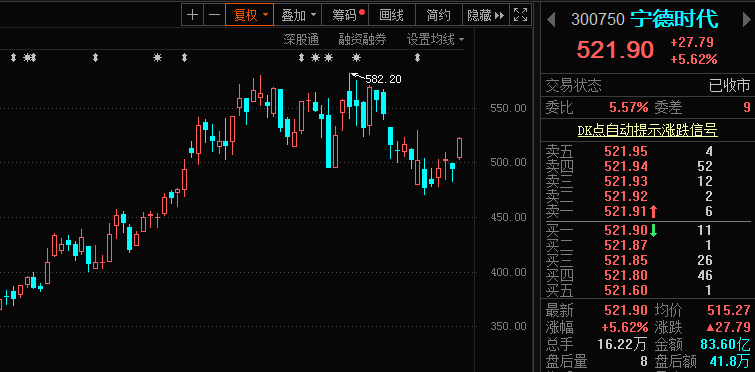Click the 总手 value 16.22万
755x372 pixels.
(622, 344)
